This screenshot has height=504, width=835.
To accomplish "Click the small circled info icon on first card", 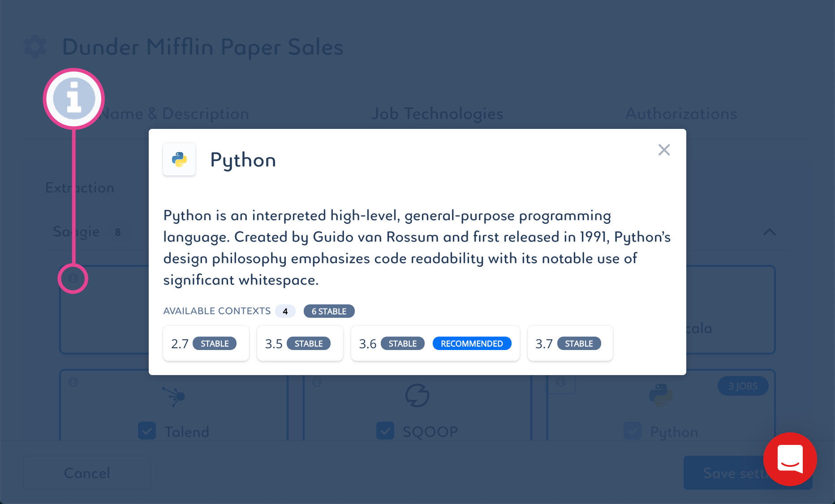I will 73,278.
